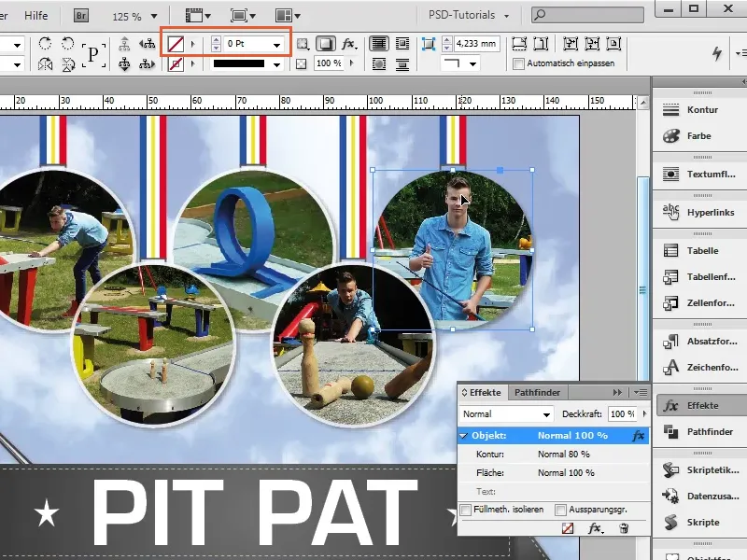The width and height of the screenshot is (747, 560).
Task: Click fit content proportionally icon
Action: pyautogui.click(x=542, y=44)
